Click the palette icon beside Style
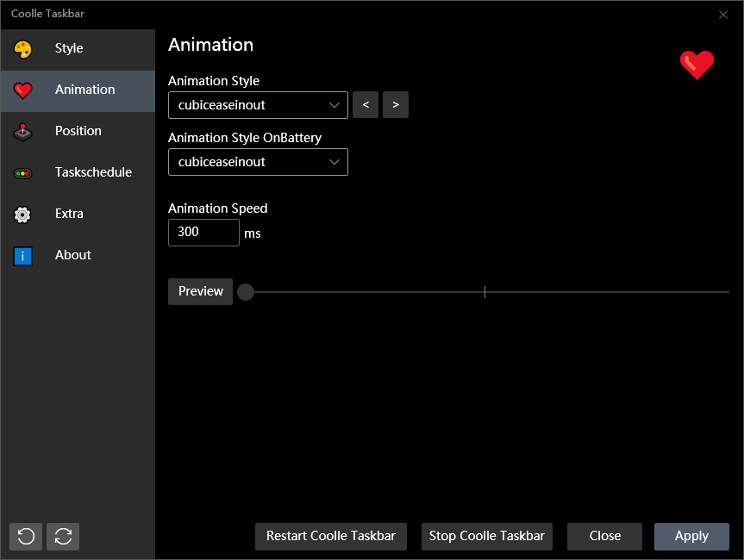This screenshot has height=560, width=744. (23, 49)
